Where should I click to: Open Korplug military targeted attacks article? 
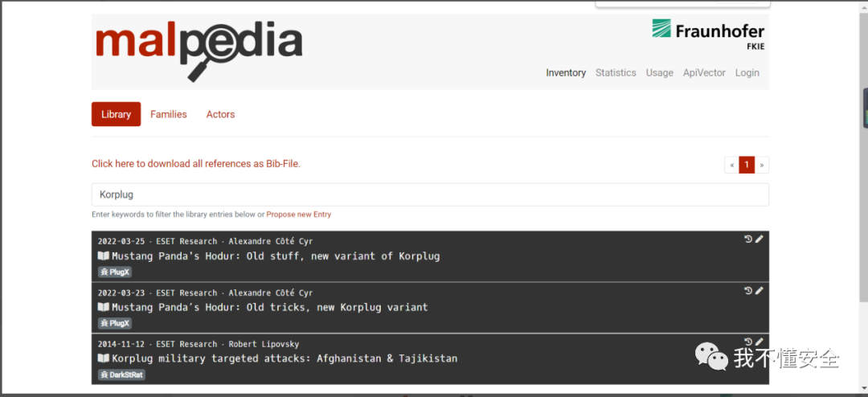pyautogui.click(x=285, y=358)
